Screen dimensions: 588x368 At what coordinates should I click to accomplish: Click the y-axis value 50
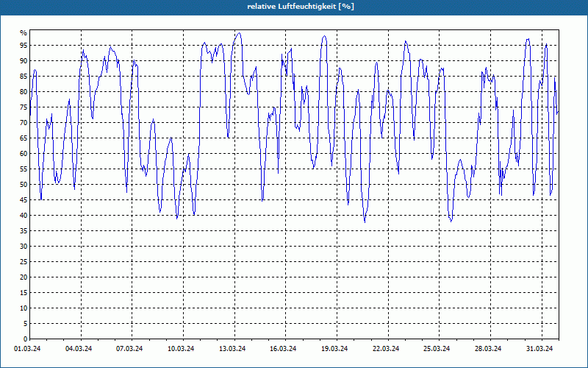[x=24, y=185]
